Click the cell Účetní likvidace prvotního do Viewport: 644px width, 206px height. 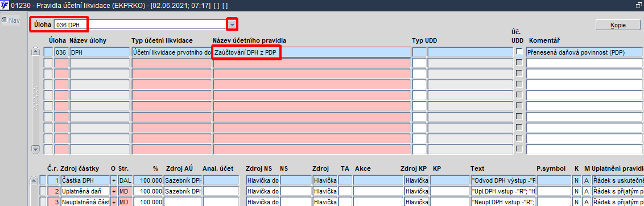tap(172, 52)
